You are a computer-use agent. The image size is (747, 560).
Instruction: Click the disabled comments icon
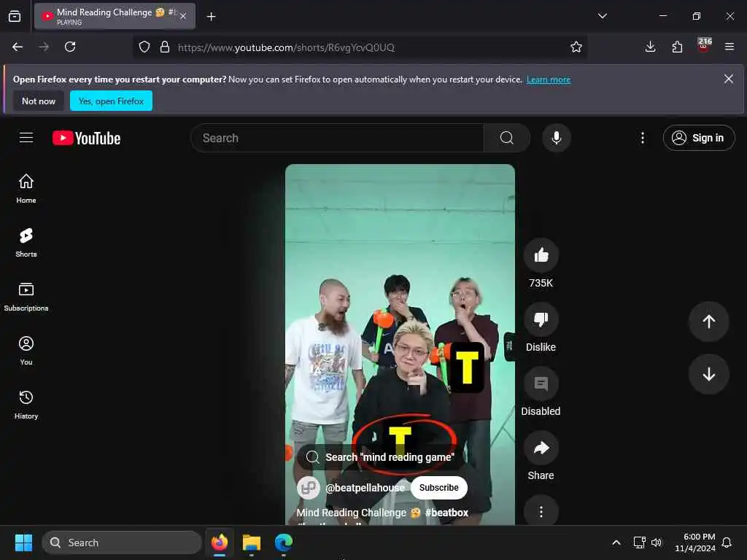(x=541, y=384)
